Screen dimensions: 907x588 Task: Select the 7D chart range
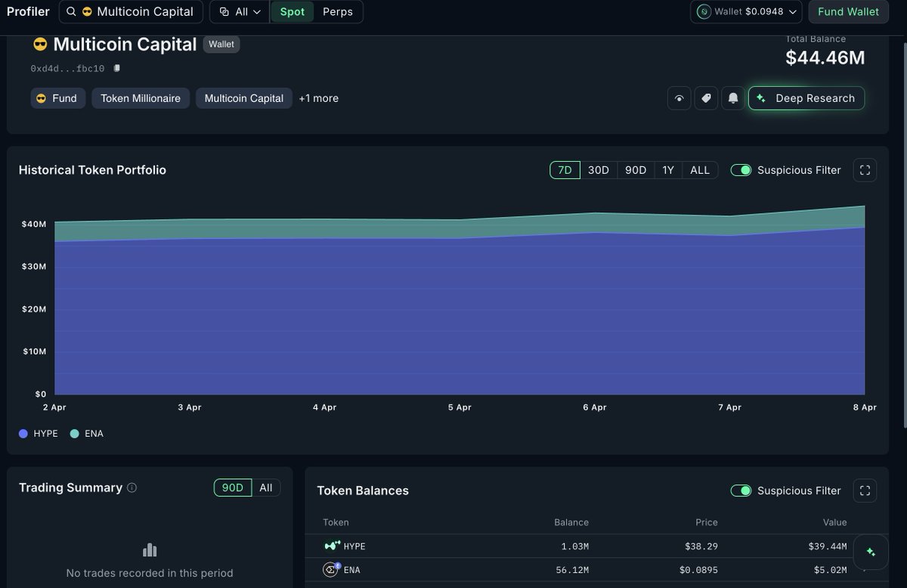[565, 170]
